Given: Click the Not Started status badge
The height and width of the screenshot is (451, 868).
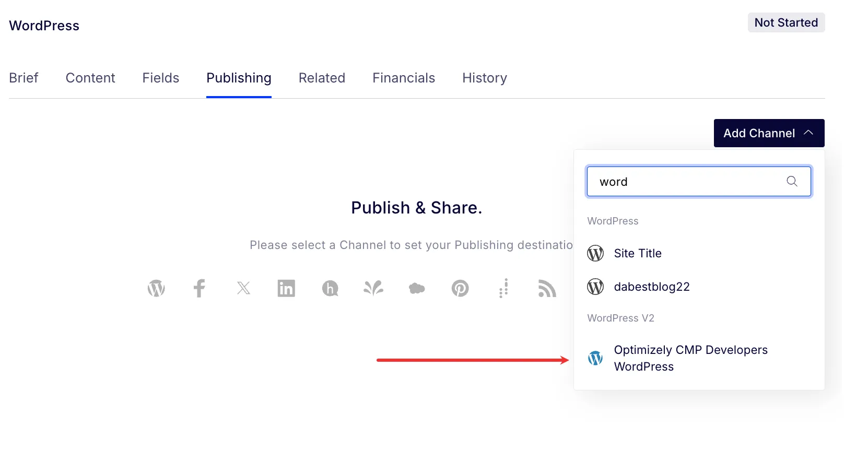Looking at the screenshot, I should 786,22.
